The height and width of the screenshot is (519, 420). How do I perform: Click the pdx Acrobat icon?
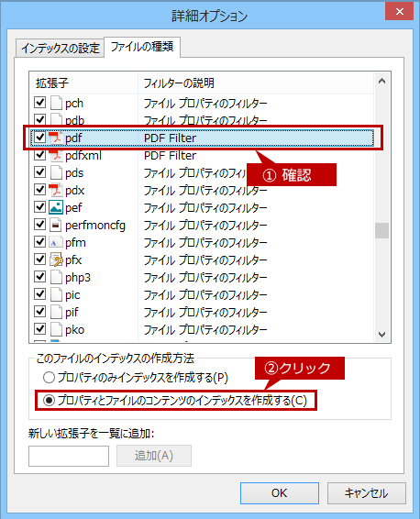pyautogui.click(x=56, y=190)
